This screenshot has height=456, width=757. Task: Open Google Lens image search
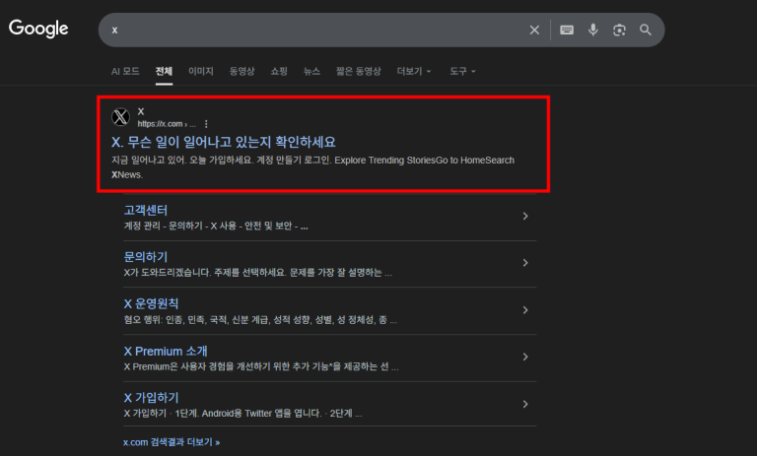pos(619,30)
